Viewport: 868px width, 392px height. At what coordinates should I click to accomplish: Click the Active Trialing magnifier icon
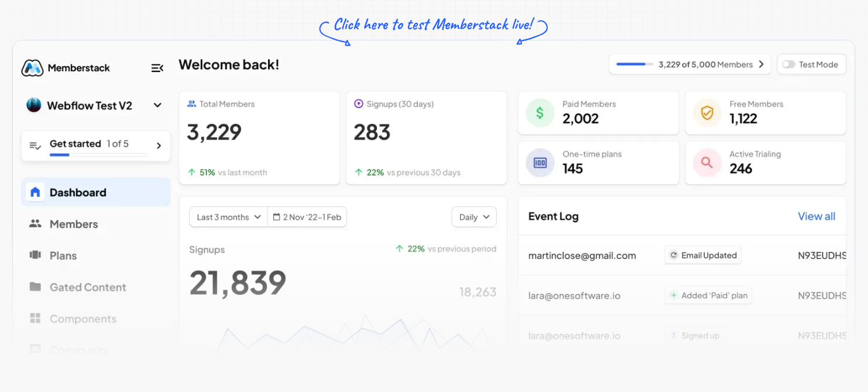tap(707, 162)
